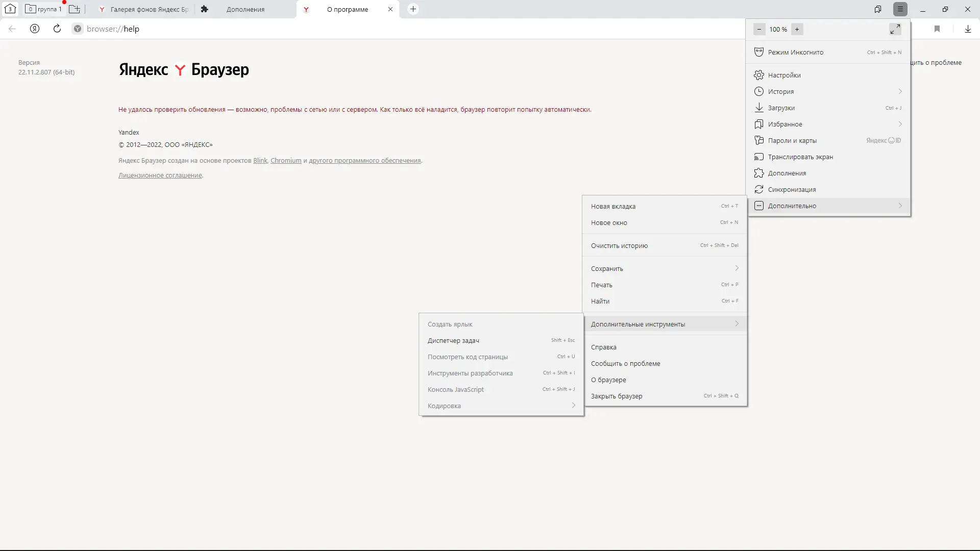The width and height of the screenshot is (980, 551).
Task: Open Settings gear icon in menu
Action: pos(759,75)
